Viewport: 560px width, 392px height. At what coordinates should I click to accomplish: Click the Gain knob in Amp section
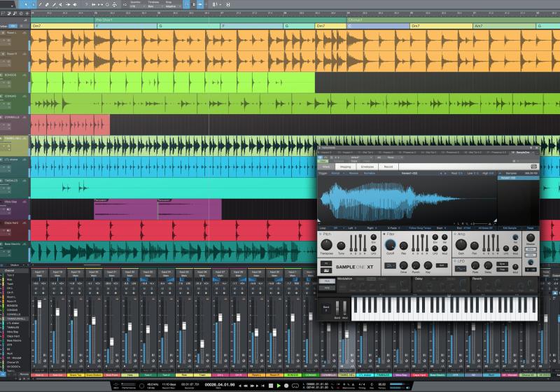click(461, 244)
